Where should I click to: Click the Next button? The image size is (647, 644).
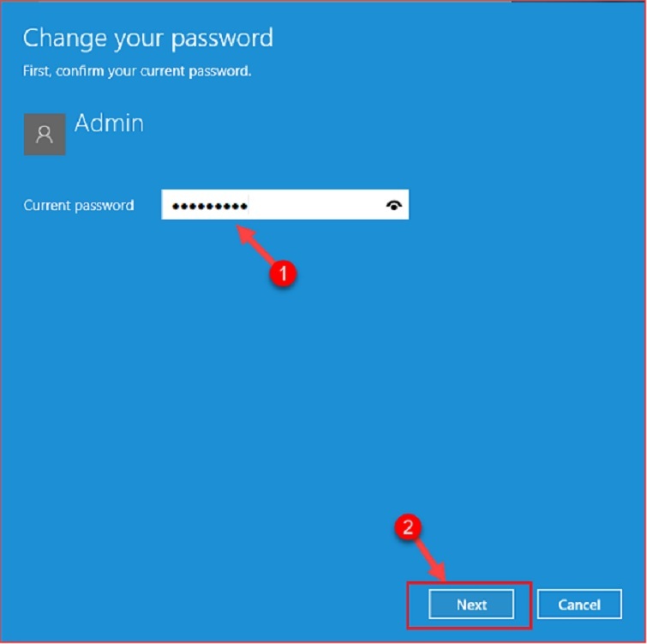point(471,605)
